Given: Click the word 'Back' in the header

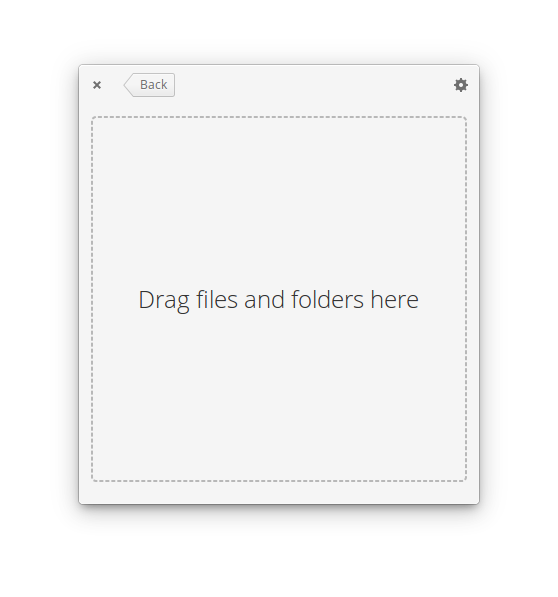Looking at the screenshot, I should [x=153, y=85].
